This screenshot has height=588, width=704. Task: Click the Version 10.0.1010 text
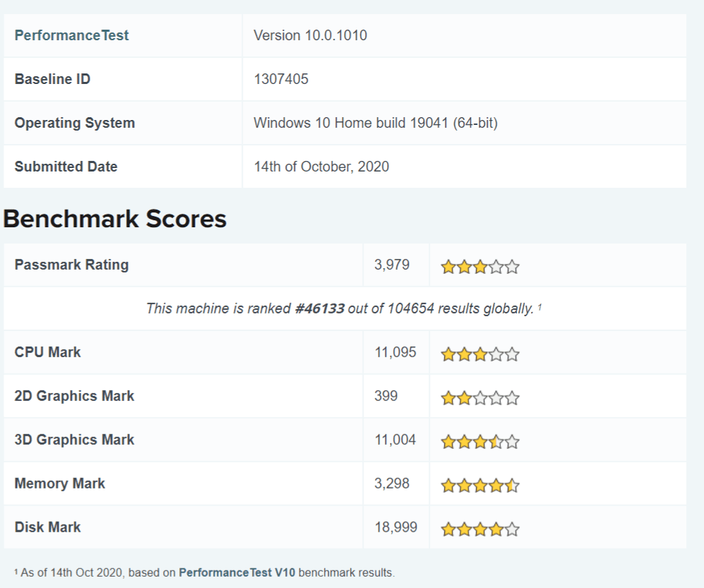click(x=310, y=35)
